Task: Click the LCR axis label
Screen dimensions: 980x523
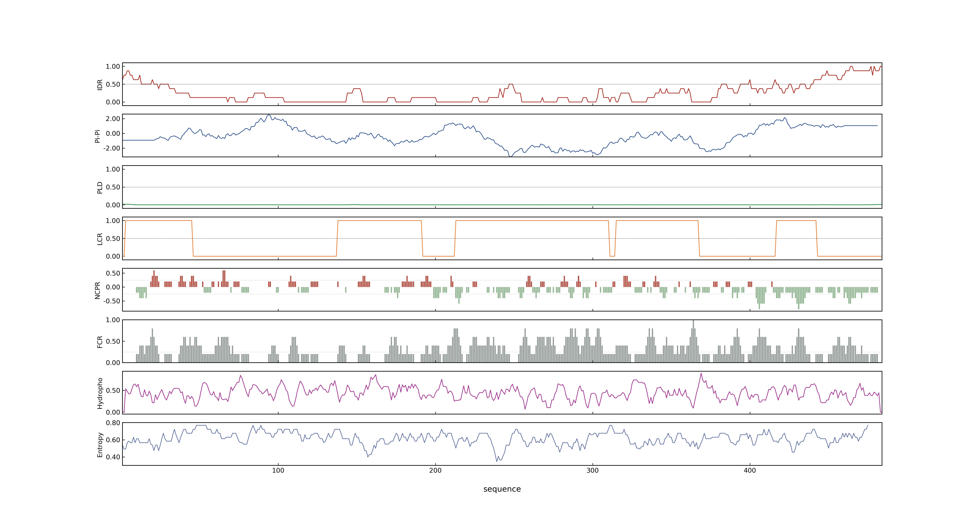Action: point(100,239)
